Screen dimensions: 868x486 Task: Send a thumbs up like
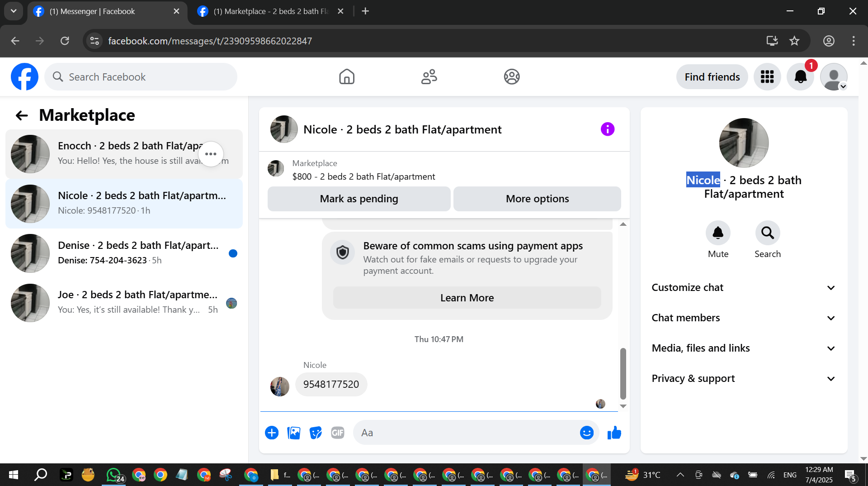tap(614, 433)
